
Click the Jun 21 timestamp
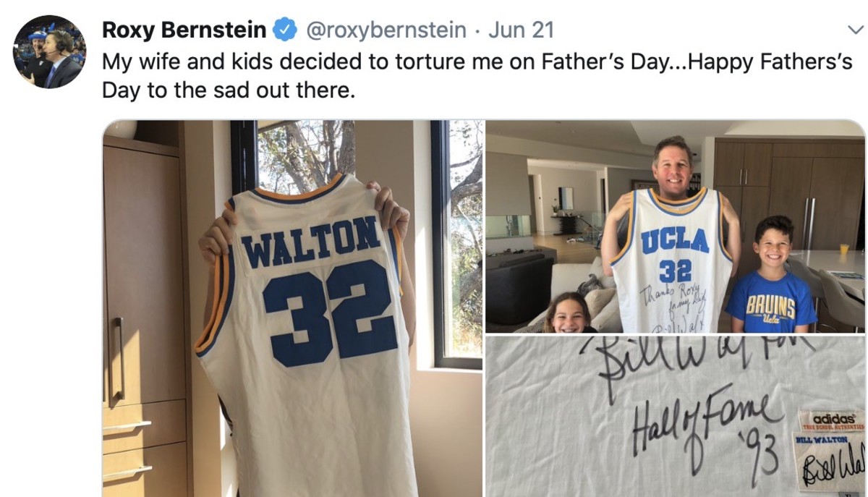[521, 30]
